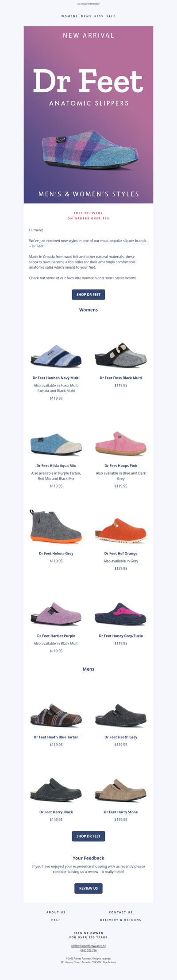This screenshot has width=177, height=980.
Task: Open the DELIVERY & RETURNS footer link
Action: 121,920
